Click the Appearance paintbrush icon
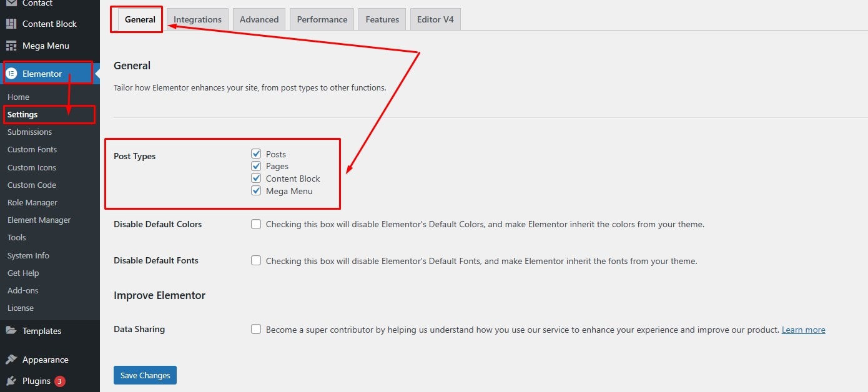868x392 pixels. click(11, 360)
